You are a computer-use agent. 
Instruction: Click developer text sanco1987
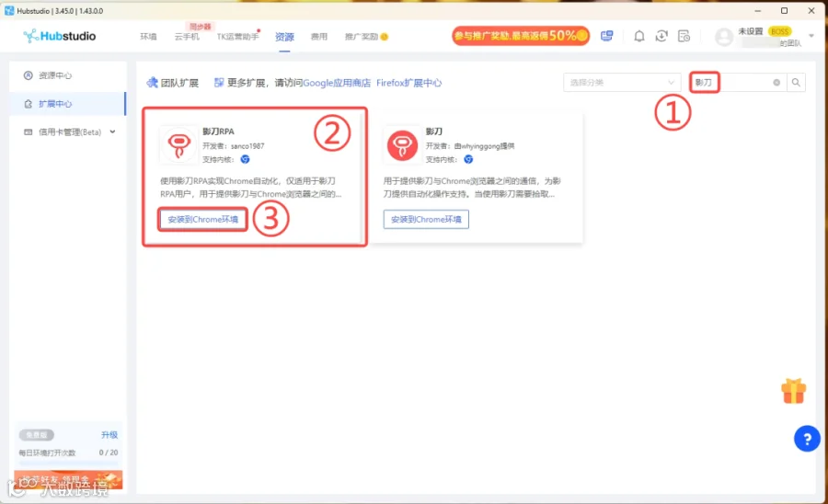click(247, 145)
